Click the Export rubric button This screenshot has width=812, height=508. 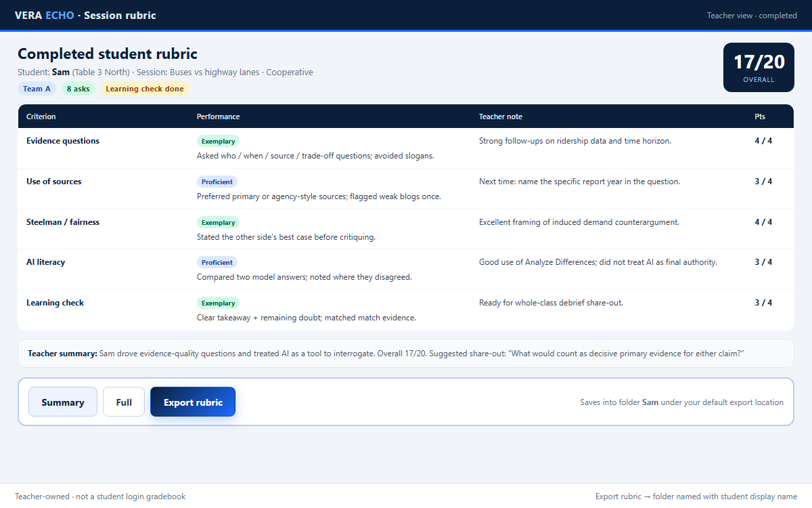coord(193,402)
